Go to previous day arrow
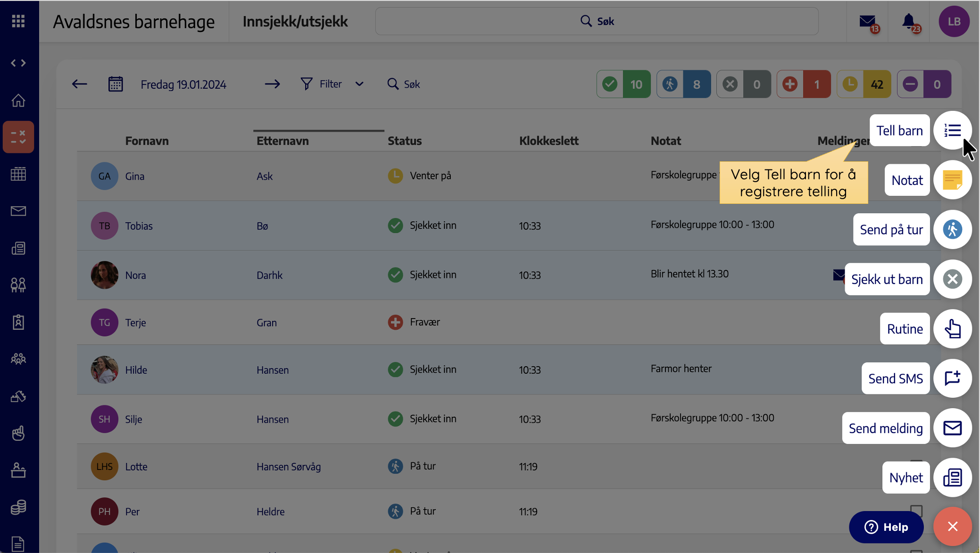This screenshot has height=553, width=980. tap(79, 84)
